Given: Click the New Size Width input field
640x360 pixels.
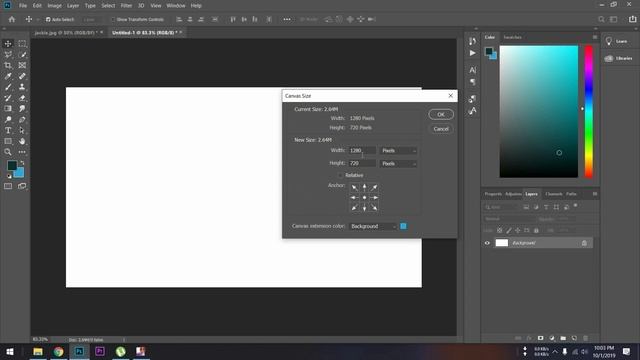Looking at the screenshot, I should [362, 151].
